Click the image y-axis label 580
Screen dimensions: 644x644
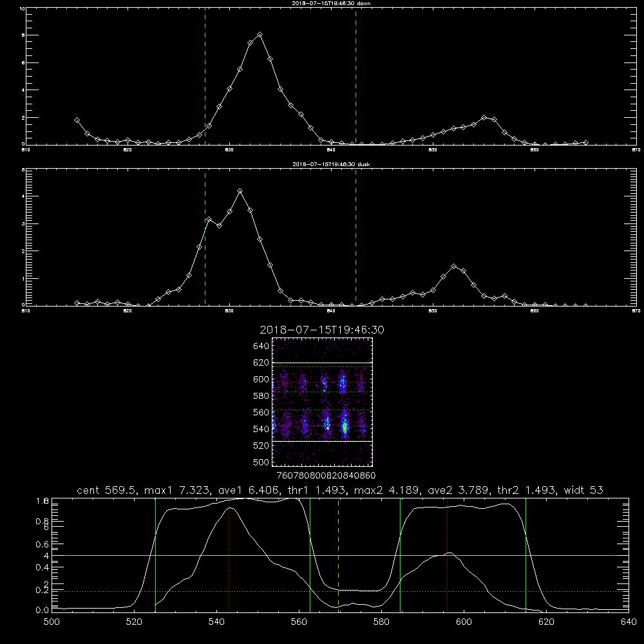click(261, 396)
